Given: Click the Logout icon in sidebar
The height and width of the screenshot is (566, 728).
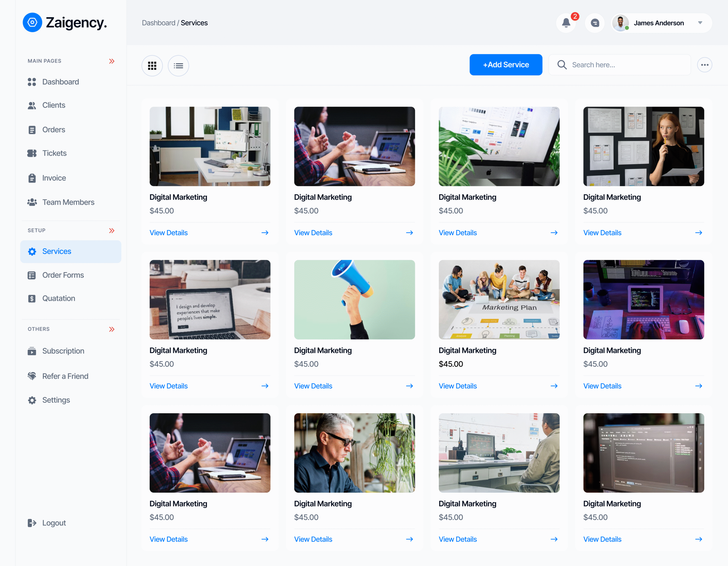Looking at the screenshot, I should point(32,523).
